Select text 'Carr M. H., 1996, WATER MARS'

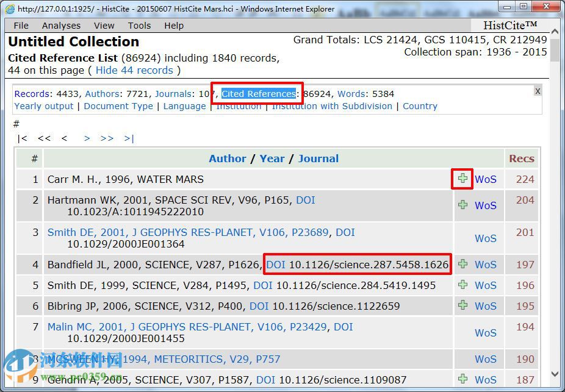click(126, 179)
